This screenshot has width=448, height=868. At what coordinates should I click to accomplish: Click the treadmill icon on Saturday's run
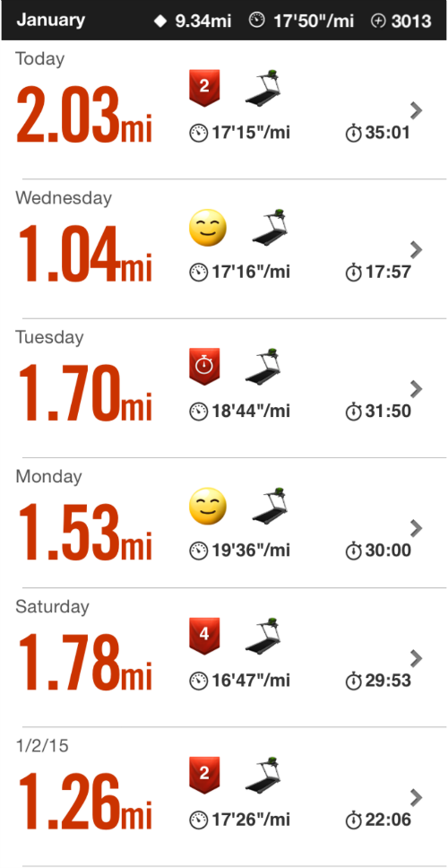click(263, 637)
